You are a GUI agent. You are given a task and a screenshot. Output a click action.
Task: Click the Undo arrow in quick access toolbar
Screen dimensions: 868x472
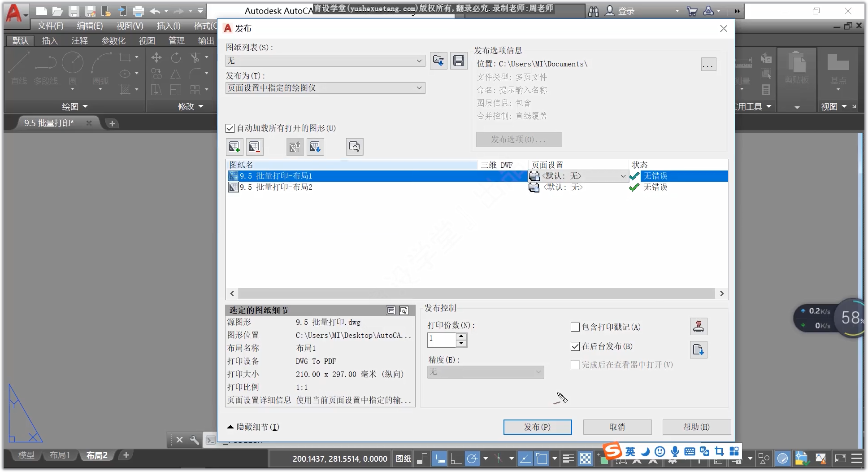[155, 11]
